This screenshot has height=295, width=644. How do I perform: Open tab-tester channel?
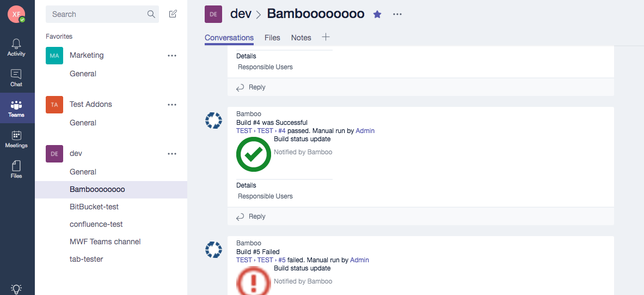tap(86, 259)
